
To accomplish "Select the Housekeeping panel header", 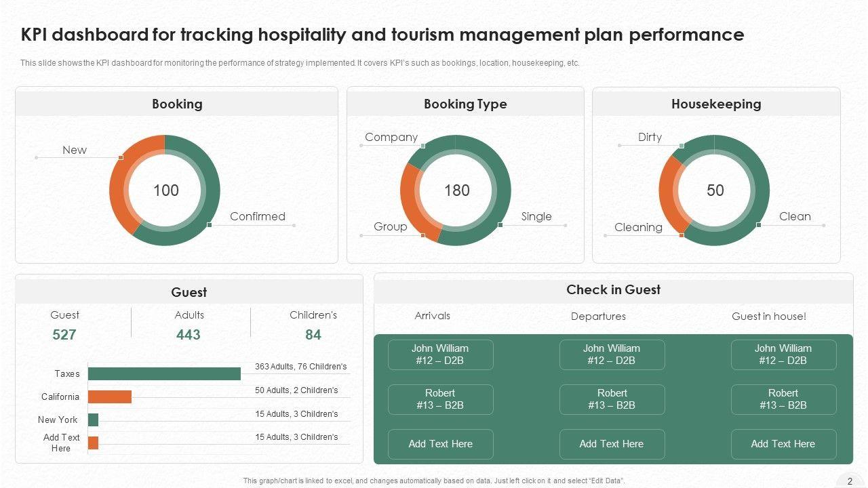I will (x=716, y=104).
